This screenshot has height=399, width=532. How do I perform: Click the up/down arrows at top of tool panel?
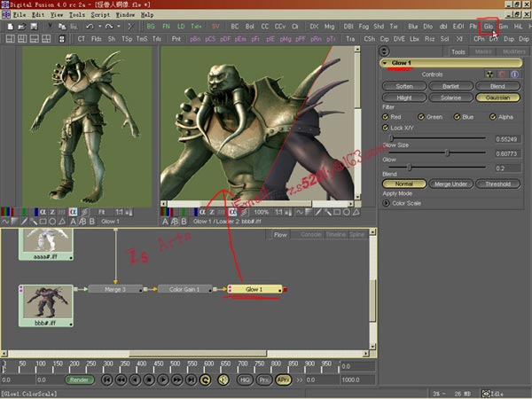[384, 51]
